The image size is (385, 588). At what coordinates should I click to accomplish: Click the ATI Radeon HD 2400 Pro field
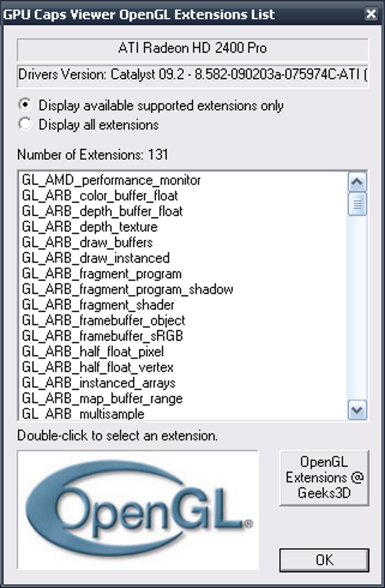tap(192, 48)
